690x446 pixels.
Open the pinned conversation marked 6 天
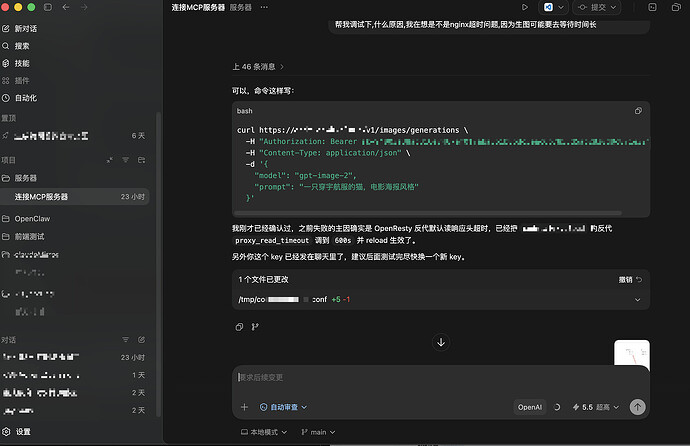[x=74, y=136]
